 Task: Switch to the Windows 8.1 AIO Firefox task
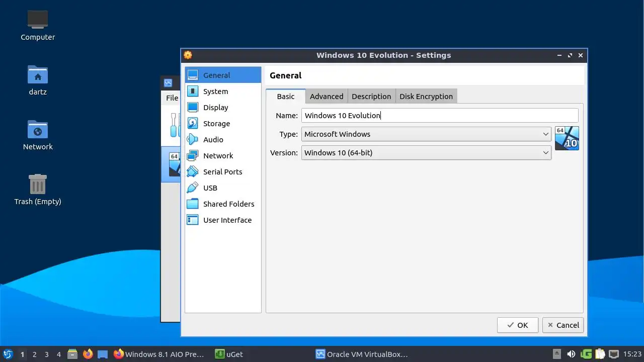[x=159, y=354]
